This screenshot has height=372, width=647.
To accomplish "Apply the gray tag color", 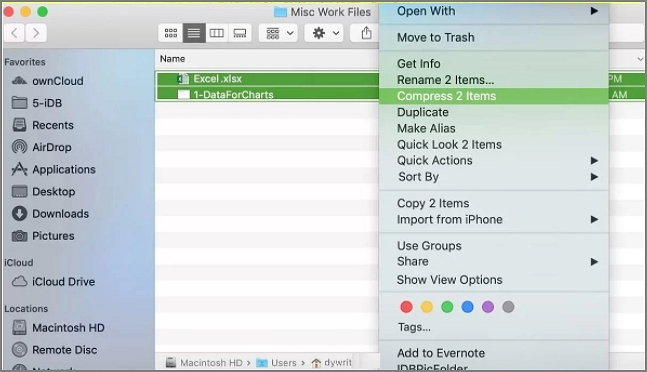I will [x=508, y=307].
